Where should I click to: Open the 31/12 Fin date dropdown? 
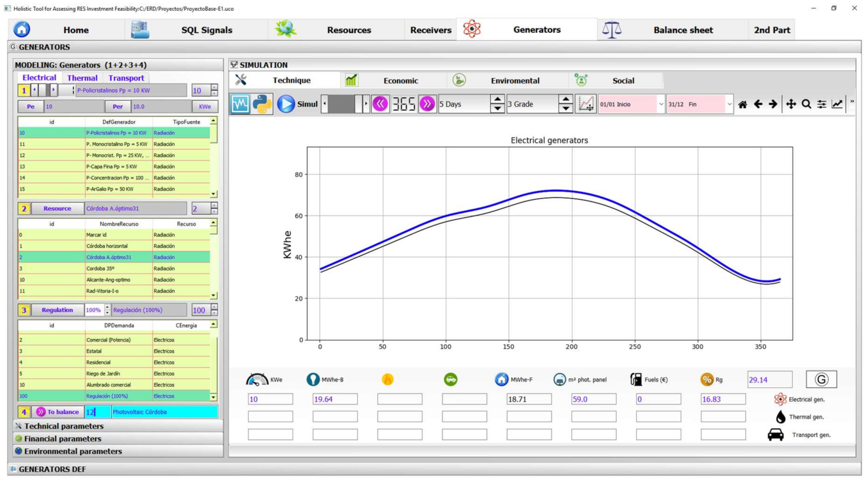tap(729, 104)
